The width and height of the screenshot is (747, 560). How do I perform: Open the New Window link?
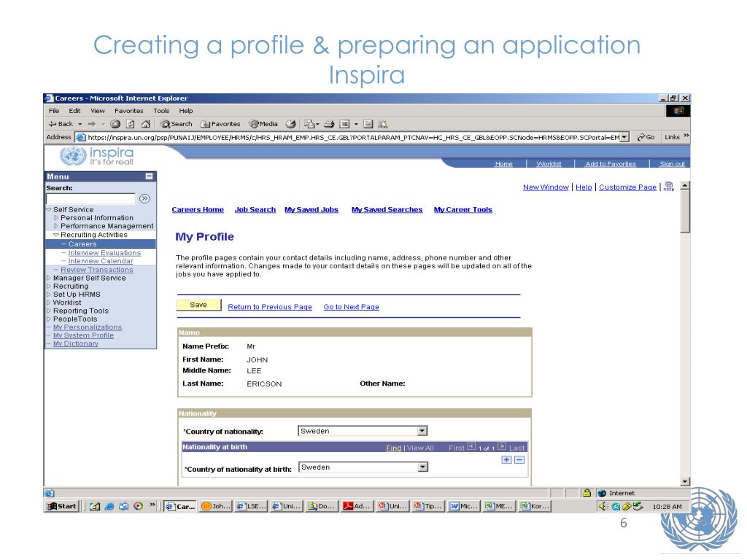(x=546, y=187)
